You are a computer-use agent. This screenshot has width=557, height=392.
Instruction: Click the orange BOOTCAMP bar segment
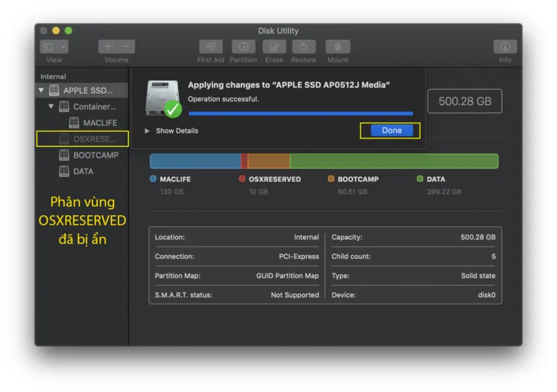pyautogui.click(x=269, y=161)
